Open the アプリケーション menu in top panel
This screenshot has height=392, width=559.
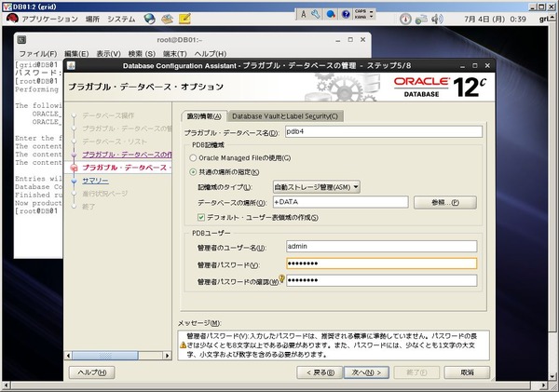[x=49, y=19]
